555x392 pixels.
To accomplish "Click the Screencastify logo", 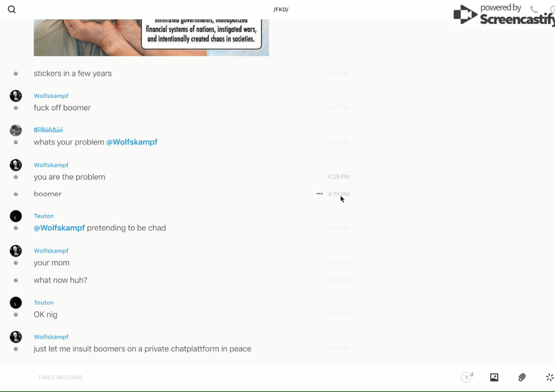I will pyautogui.click(x=504, y=15).
